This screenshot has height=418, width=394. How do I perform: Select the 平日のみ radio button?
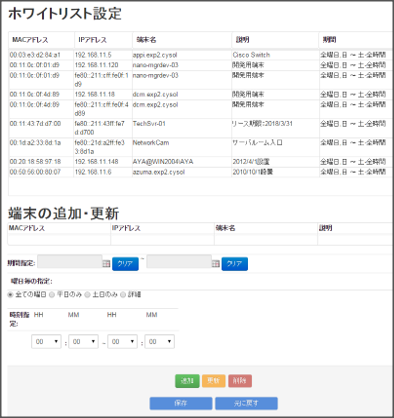tap(52, 295)
